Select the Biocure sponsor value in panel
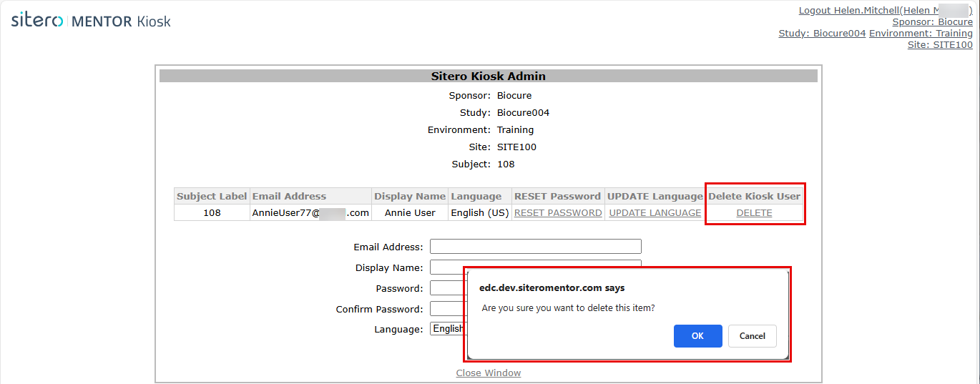 click(514, 96)
